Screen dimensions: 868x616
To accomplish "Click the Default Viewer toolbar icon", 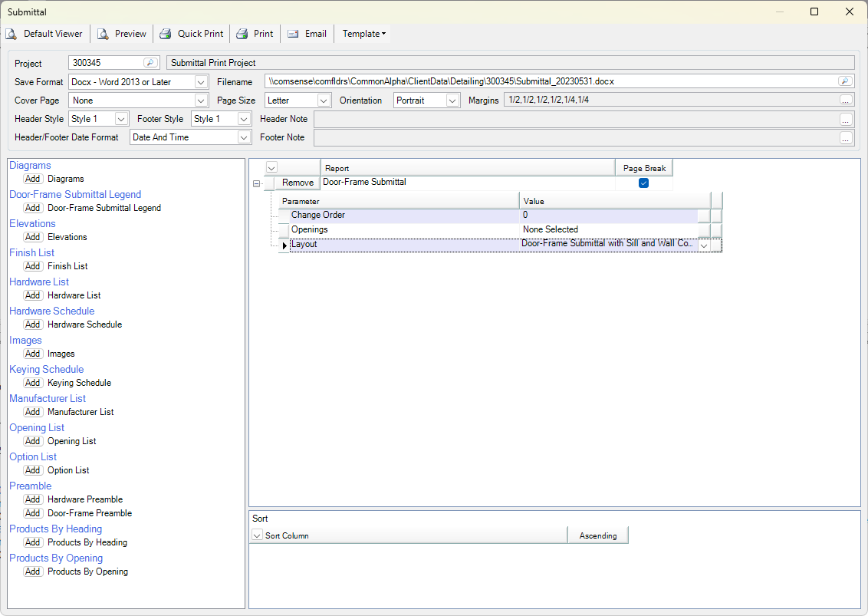I will pyautogui.click(x=12, y=34).
